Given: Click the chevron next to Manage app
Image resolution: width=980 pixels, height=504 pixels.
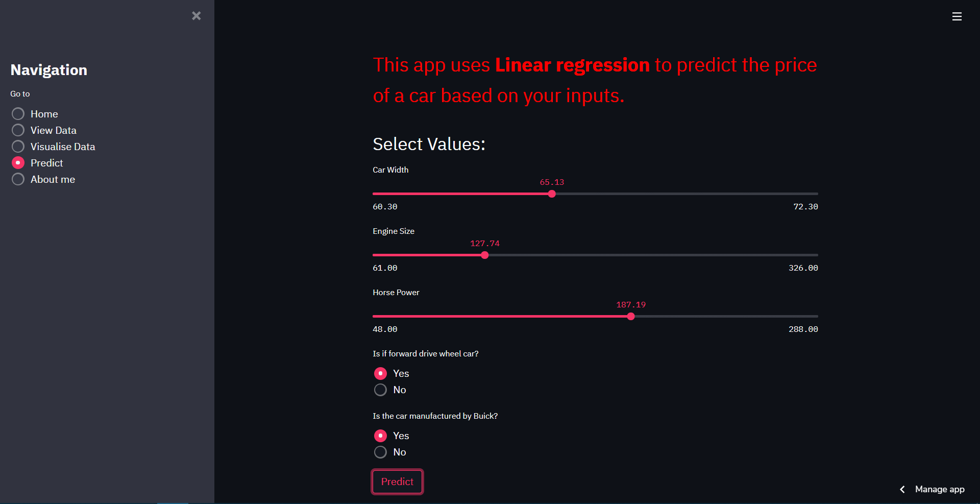Looking at the screenshot, I should (901, 489).
